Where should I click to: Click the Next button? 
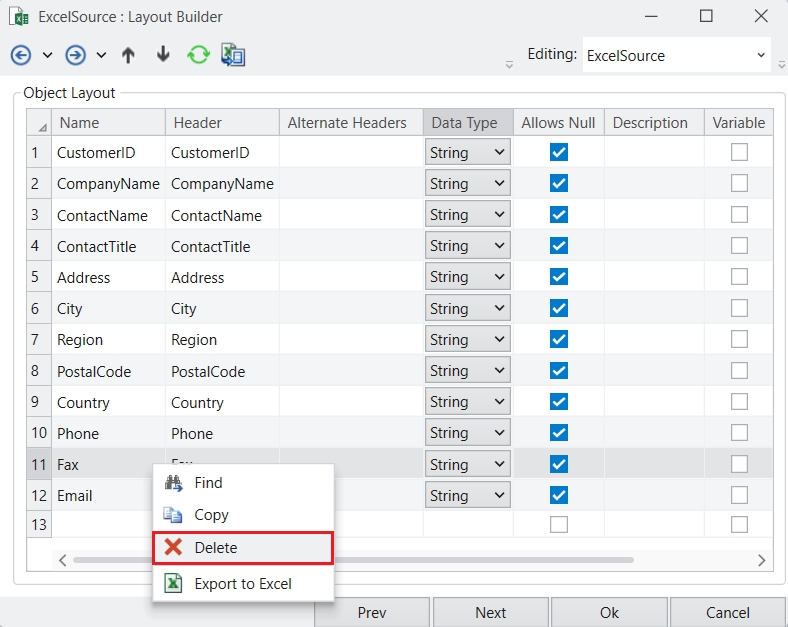point(490,612)
